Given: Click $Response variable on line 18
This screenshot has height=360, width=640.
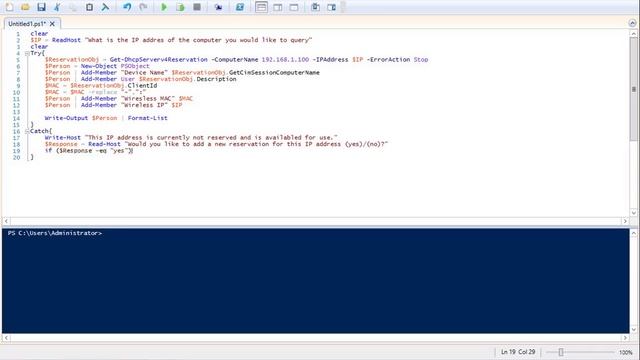Looking at the screenshot, I should 61,144.
